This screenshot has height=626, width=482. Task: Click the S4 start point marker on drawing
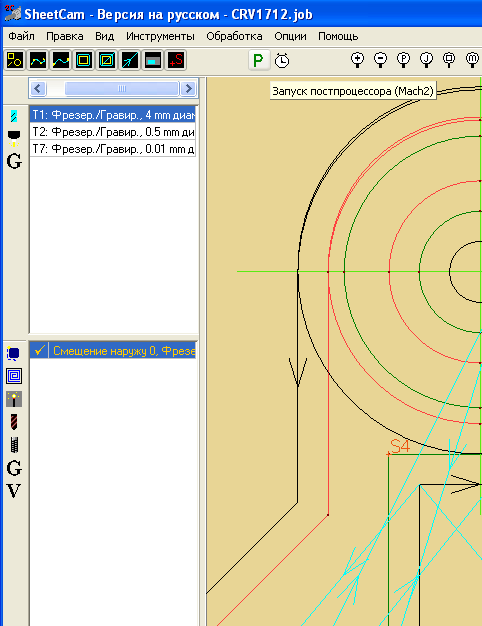(399, 447)
